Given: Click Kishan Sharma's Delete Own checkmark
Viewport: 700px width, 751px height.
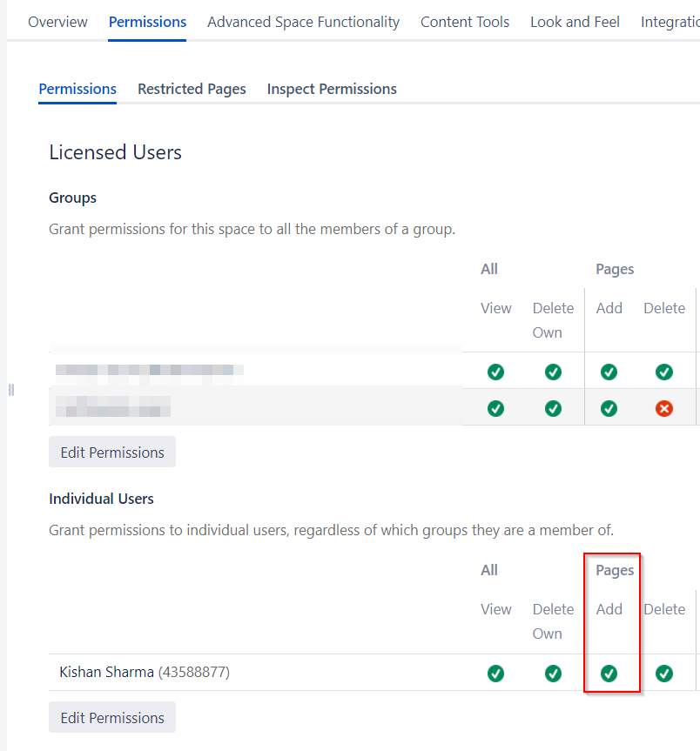Looking at the screenshot, I should pyautogui.click(x=553, y=674).
